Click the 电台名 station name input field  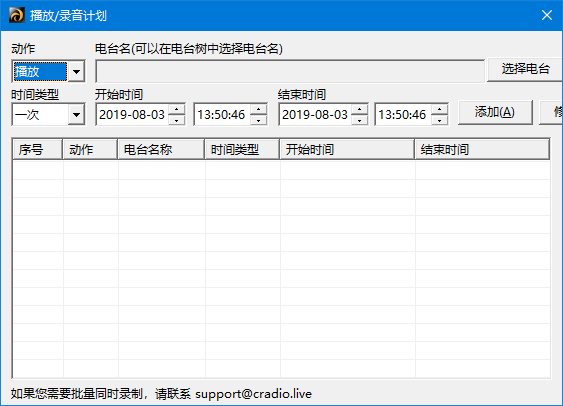coord(290,71)
